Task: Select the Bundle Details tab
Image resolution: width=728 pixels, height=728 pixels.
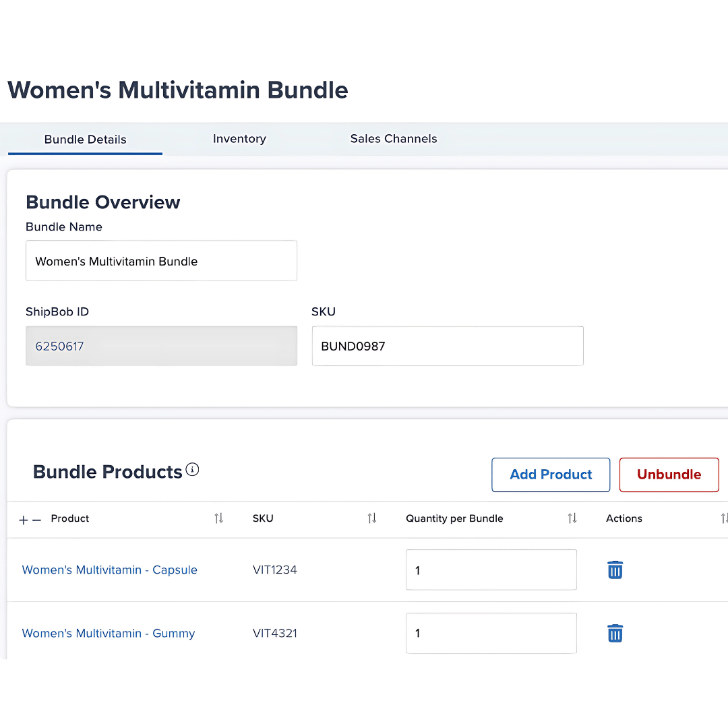Action: coord(86,140)
